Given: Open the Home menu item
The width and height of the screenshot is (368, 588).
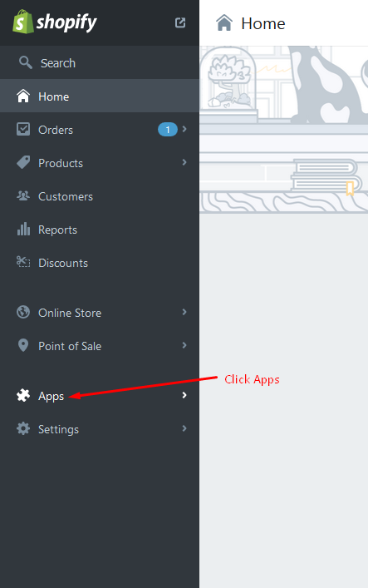Looking at the screenshot, I should 100,96.
